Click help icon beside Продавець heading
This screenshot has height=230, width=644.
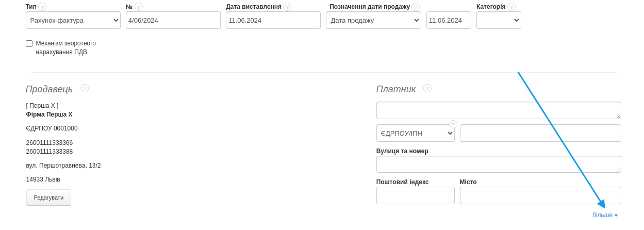[x=85, y=88]
